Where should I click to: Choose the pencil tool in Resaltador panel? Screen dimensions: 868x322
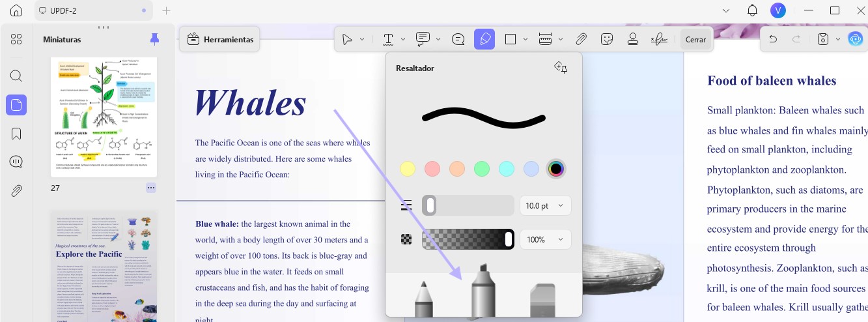pos(424,299)
